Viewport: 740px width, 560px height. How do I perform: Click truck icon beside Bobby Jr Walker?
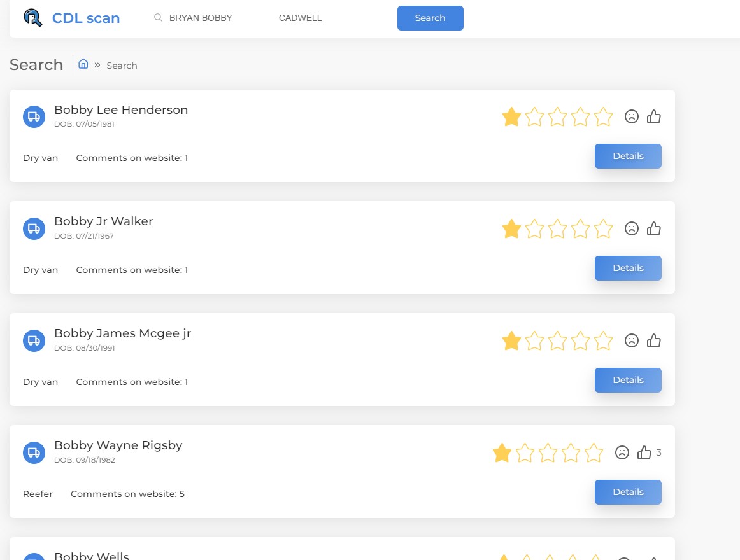coord(34,228)
